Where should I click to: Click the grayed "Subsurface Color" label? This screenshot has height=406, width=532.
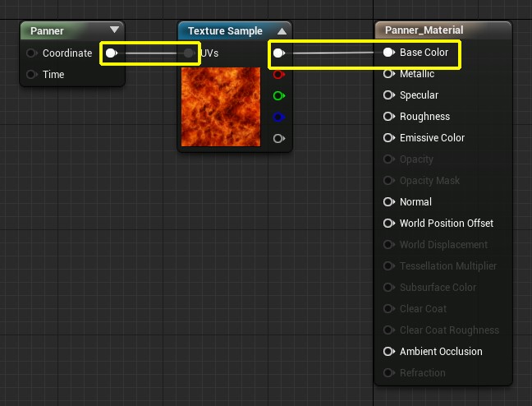point(438,288)
